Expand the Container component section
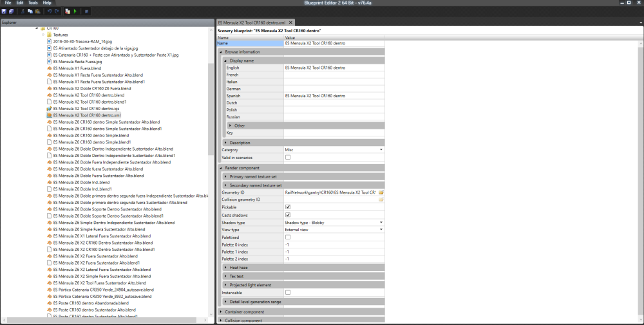This screenshot has width=644, height=325. click(221, 312)
